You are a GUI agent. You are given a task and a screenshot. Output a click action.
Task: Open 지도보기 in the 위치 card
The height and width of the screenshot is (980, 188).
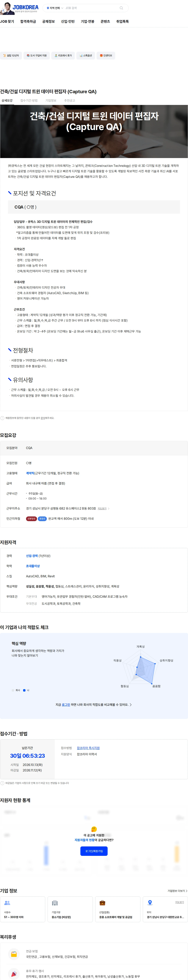(179, 902)
